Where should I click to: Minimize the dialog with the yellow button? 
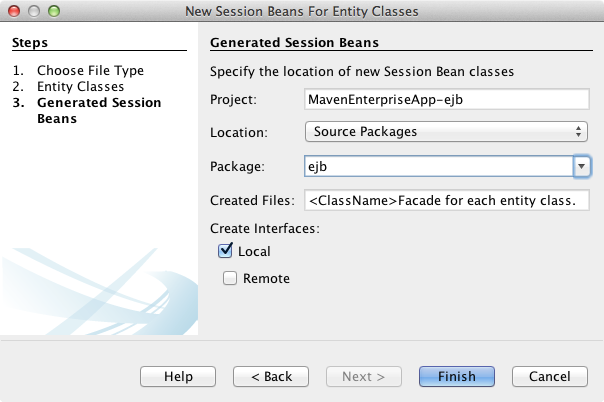pyautogui.click(x=33, y=11)
